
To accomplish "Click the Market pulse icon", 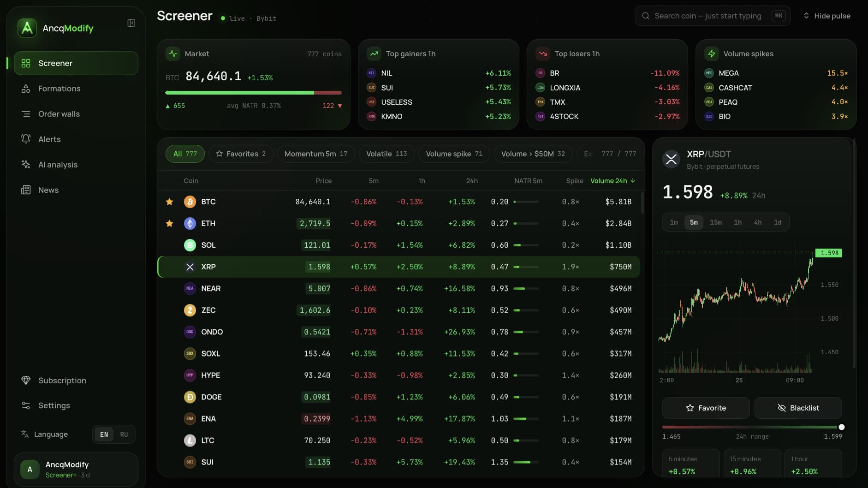I will tap(173, 54).
